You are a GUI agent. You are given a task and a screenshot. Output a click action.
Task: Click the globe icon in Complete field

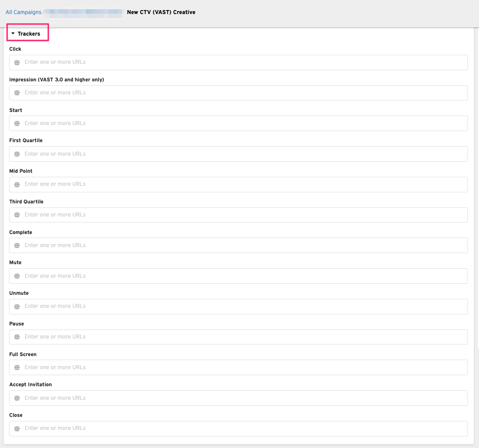tap(17, 246)
